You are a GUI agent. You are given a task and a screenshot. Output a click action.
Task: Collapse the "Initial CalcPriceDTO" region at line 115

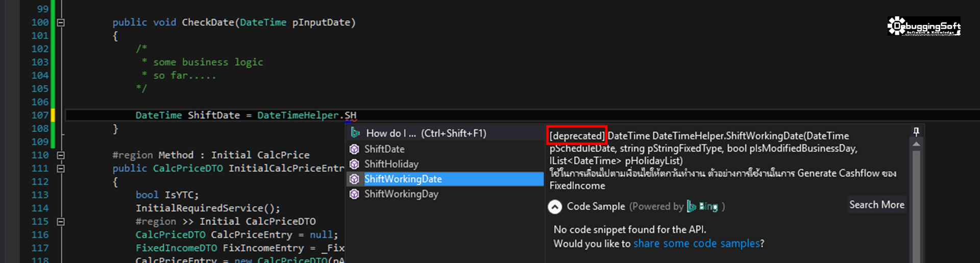[61, 222]
